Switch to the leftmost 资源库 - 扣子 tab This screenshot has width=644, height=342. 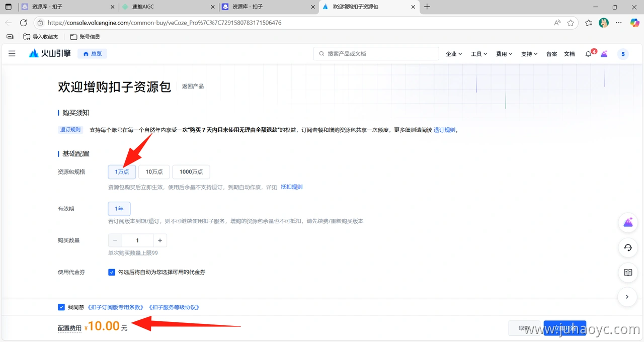[68, 7]
